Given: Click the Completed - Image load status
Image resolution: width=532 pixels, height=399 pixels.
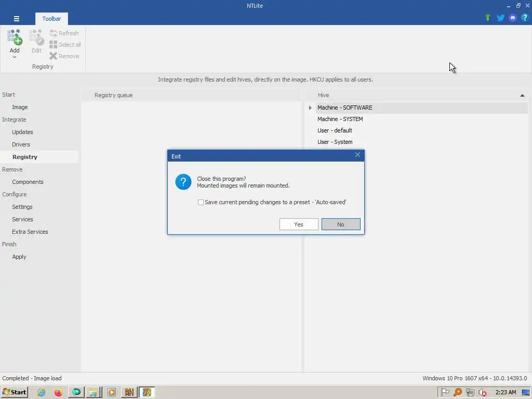Looking at the screenshot, I should (32, 378).
